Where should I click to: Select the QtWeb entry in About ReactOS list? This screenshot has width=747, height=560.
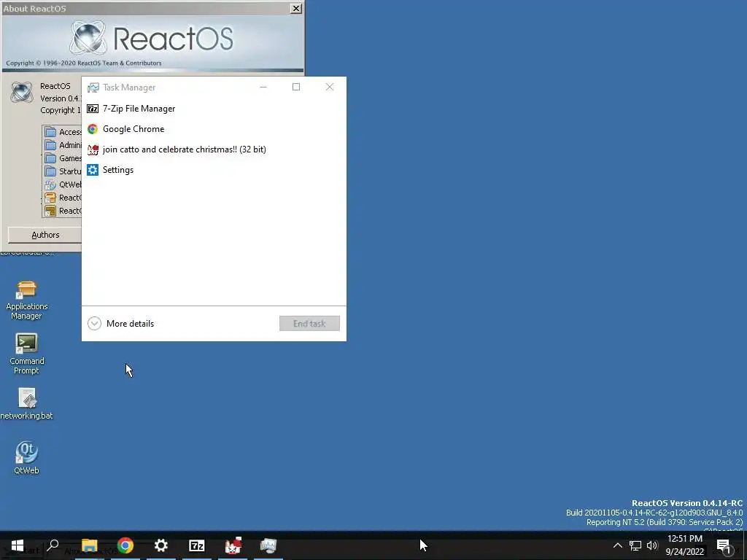pos(63,184)
